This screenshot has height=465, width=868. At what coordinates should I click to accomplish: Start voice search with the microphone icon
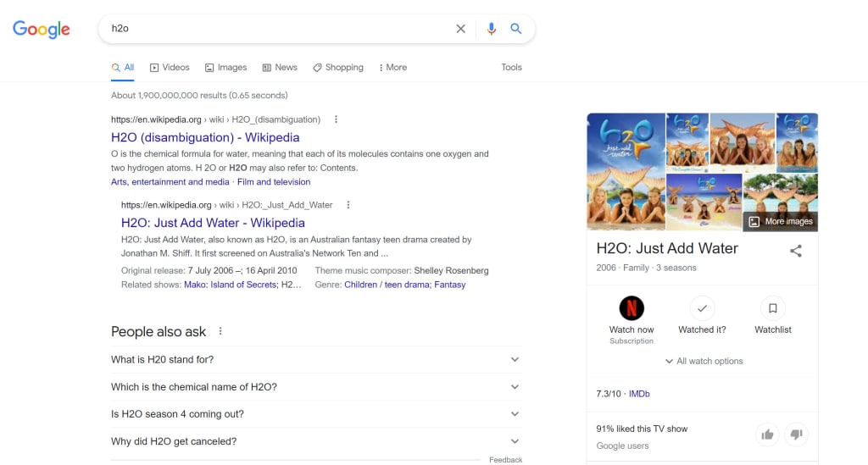pyautogui.click(x=491, y=29)
